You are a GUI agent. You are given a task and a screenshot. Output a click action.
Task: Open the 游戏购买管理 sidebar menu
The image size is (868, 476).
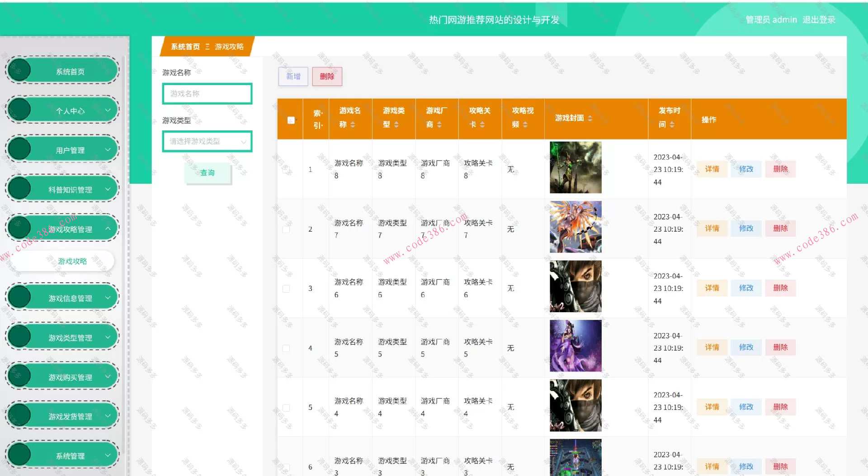tap(62, 376)
